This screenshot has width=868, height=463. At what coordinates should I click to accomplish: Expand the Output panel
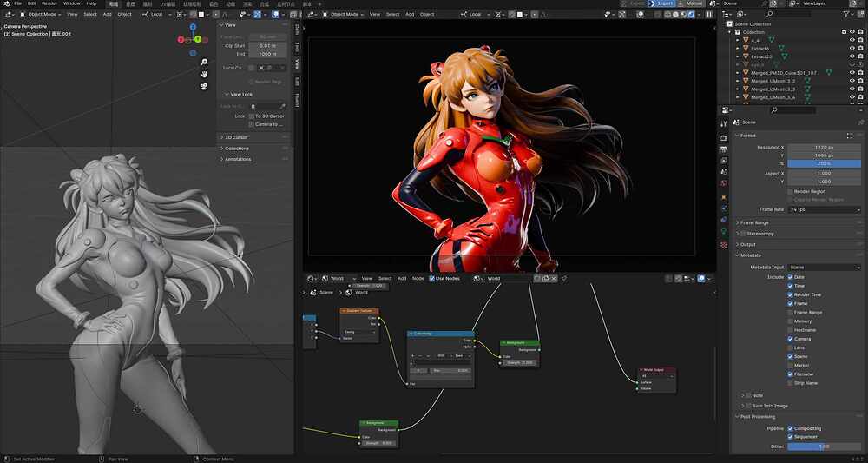(x=746, y=245)
